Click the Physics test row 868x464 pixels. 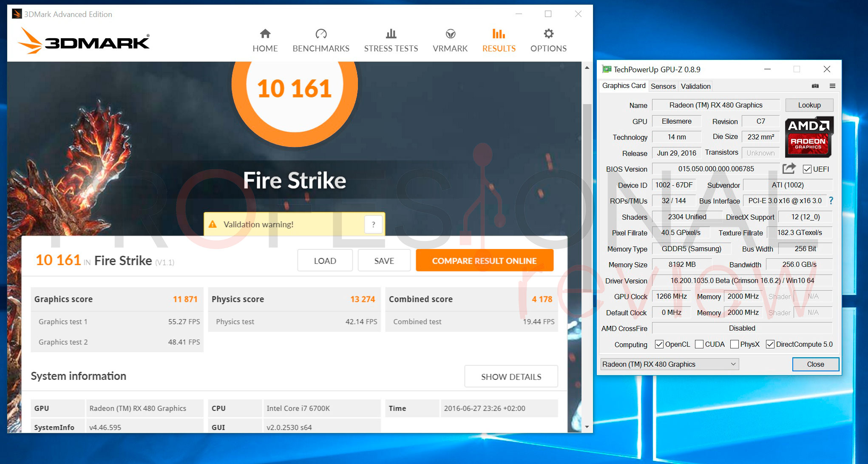click(x=295, y=322)
